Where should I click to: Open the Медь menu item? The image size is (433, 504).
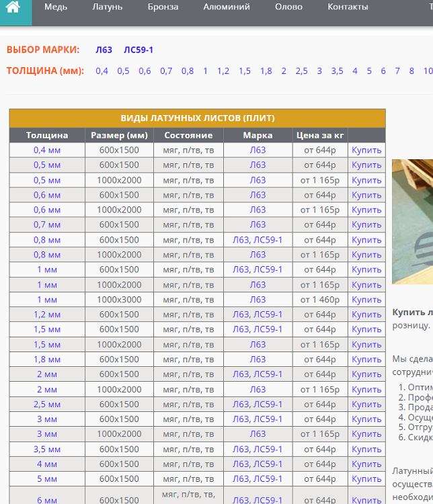[x=56, y=7]
